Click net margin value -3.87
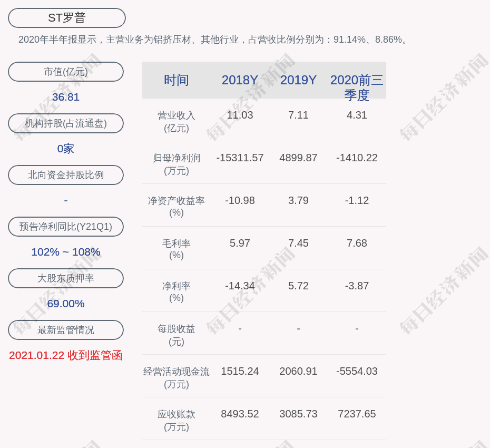 (x=357, y=286)
